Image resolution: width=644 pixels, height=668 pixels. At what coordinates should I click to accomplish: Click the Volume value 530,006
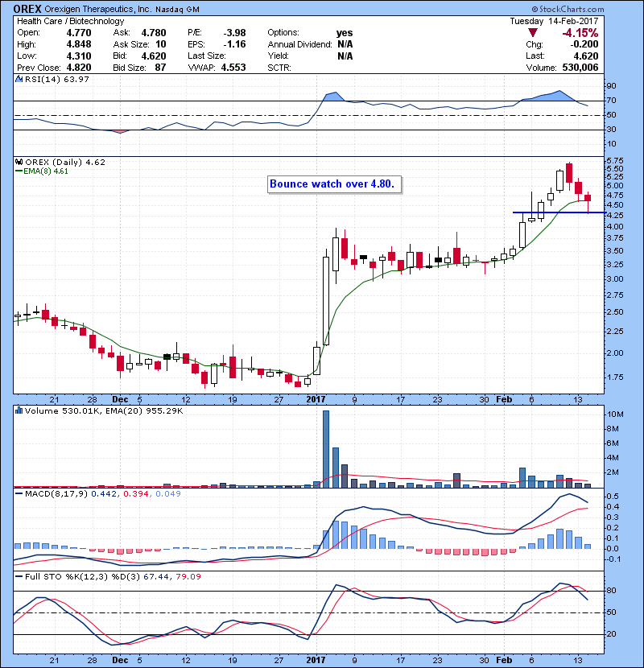[580, 68]
